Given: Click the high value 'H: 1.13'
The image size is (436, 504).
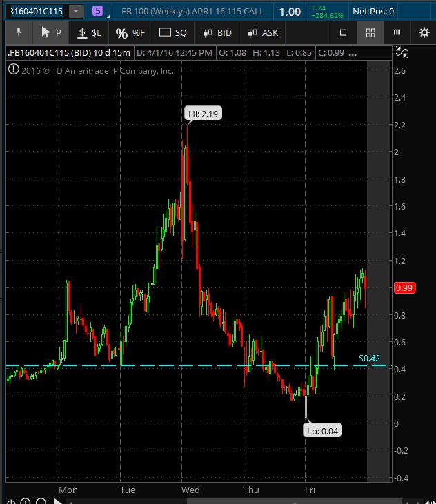Looking at the screenshot, I should pyautogui.click(x=266, y=52).
